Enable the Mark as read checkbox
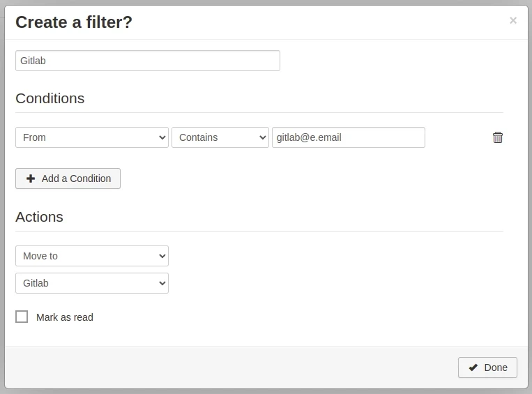Image resolution: width=532 pixels, height=394 pixels. [x=22, y=317]
